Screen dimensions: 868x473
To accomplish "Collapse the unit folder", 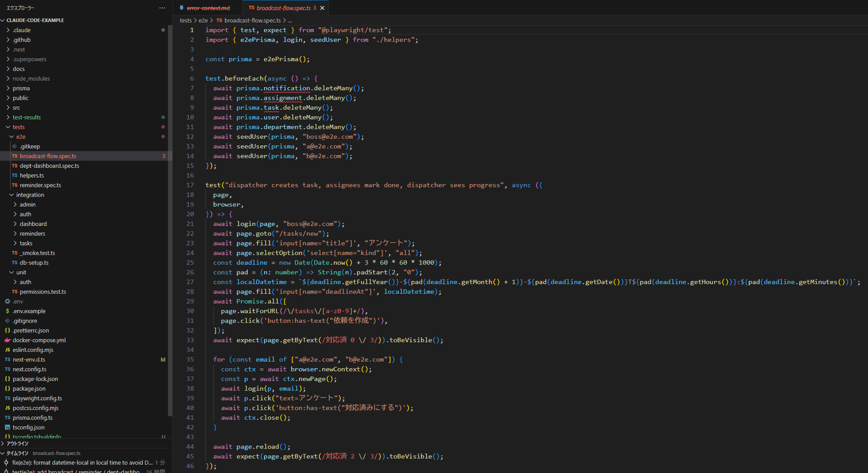I will [x=12, y=272].
